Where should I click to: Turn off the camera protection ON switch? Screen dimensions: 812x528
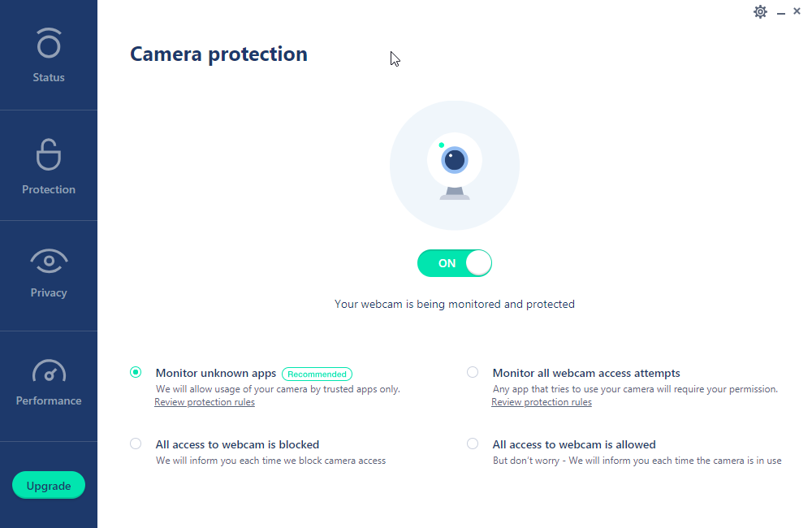(x=455, y=263)
